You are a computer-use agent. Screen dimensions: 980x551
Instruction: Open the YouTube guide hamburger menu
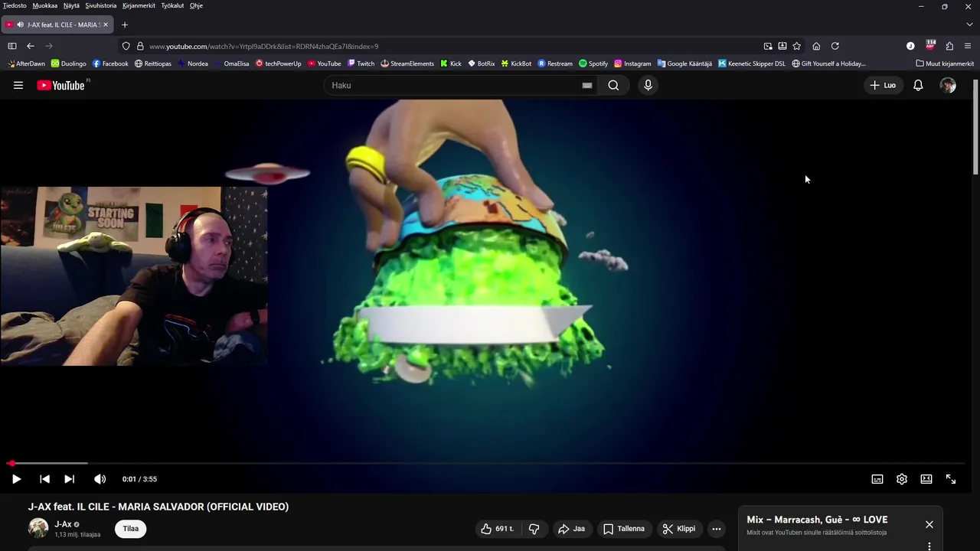[18, 85]
